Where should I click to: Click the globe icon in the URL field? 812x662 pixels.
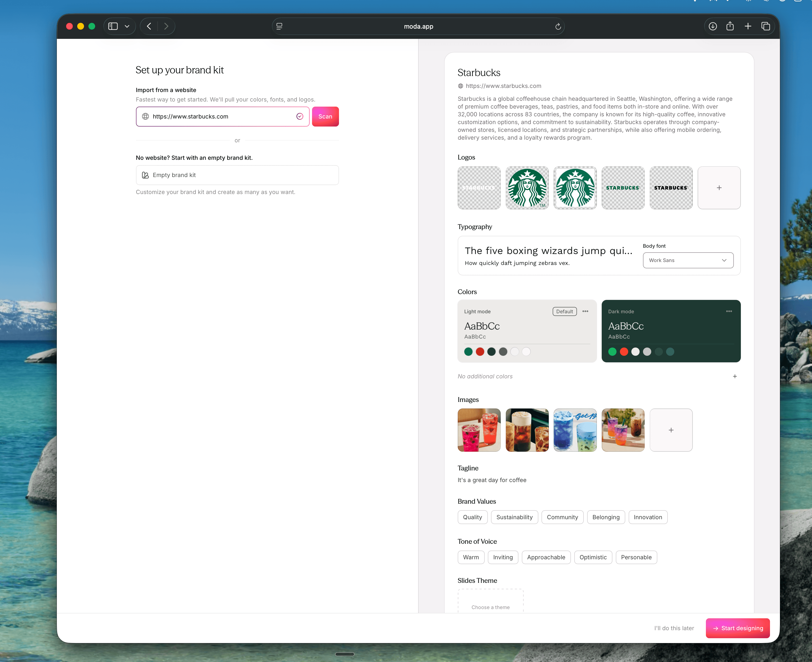145,116
